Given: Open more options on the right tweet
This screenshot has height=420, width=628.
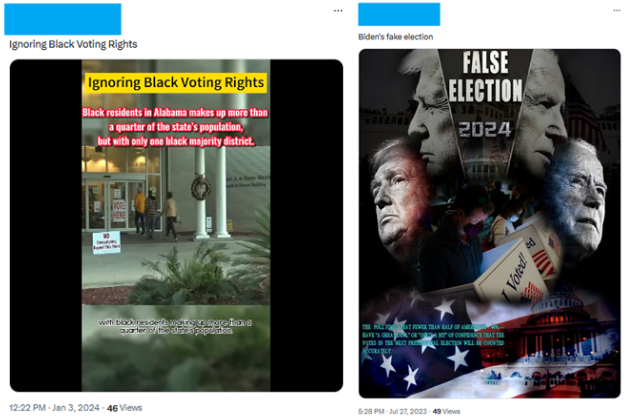Looking at the screenshot, I should click(617, 10).
